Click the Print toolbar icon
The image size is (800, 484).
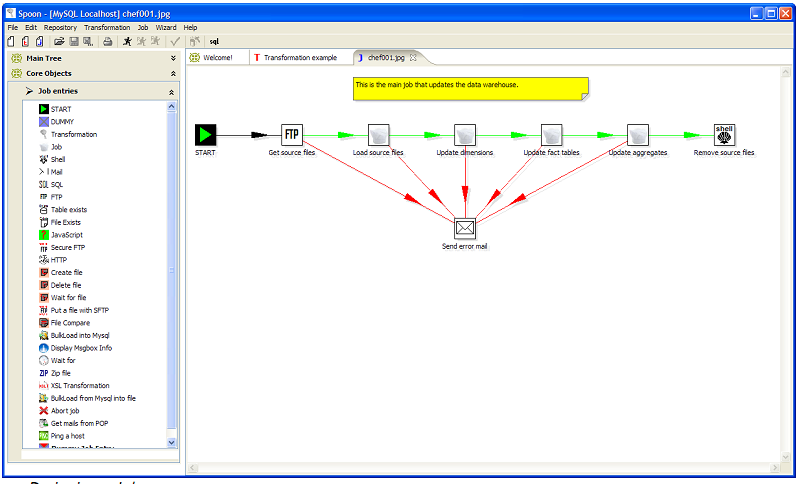(x=108, y=42)
